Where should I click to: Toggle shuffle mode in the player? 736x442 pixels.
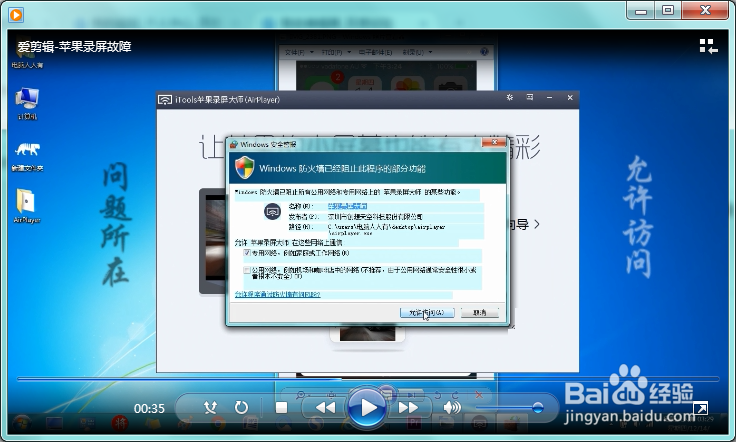pos(211,407)
